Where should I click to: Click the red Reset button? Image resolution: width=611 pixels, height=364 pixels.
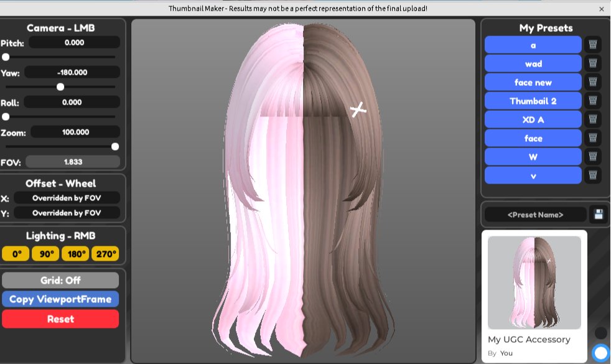click(x=60, y=319)
